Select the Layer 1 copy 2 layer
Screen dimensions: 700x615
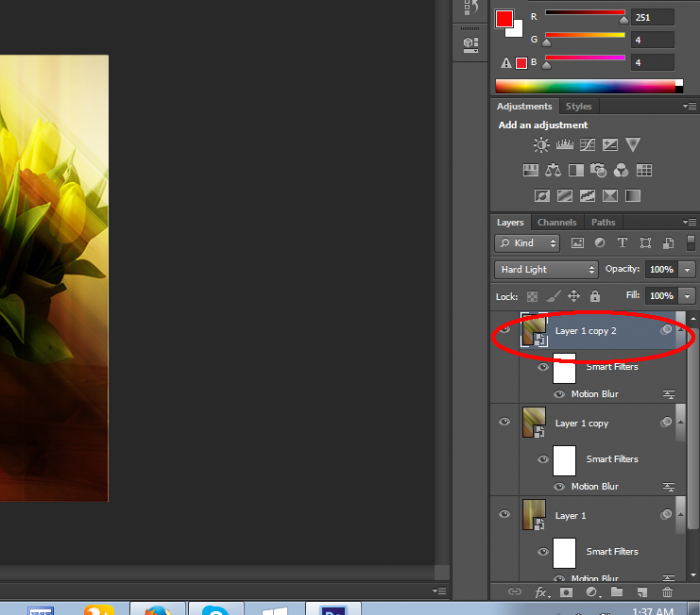coord(600,331)
